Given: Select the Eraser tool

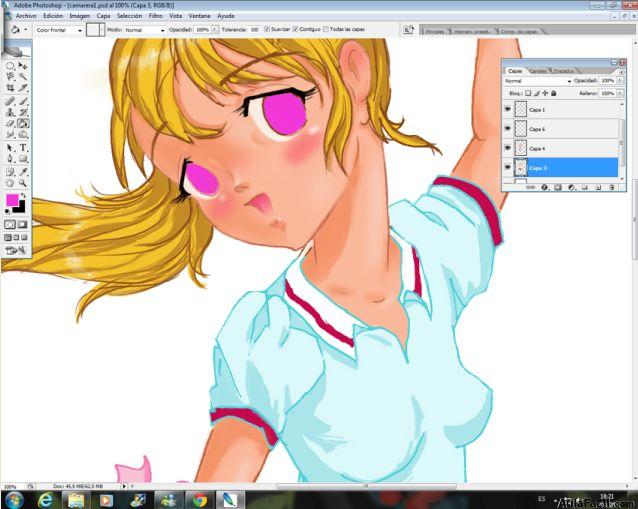Looking at the screenshot, I should [x=10, y=123].
